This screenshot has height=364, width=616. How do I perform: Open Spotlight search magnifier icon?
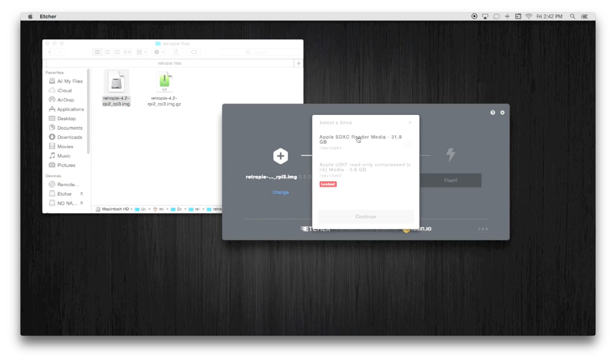573,16
